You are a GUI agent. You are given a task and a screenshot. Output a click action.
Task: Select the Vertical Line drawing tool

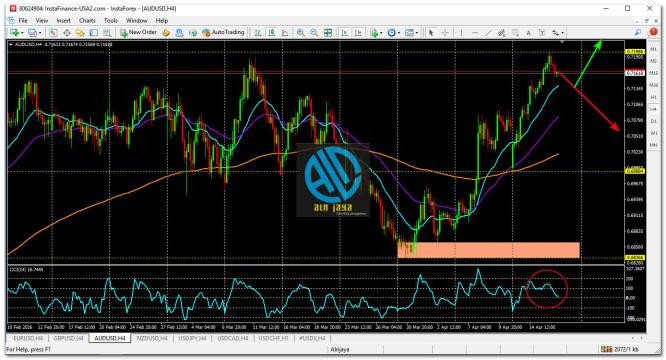(461, 33)
